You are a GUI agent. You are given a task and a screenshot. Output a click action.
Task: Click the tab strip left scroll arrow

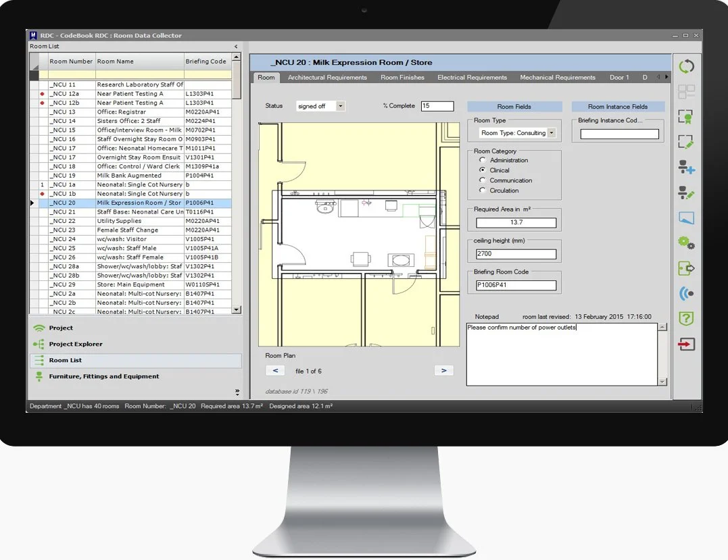(658, 77)
